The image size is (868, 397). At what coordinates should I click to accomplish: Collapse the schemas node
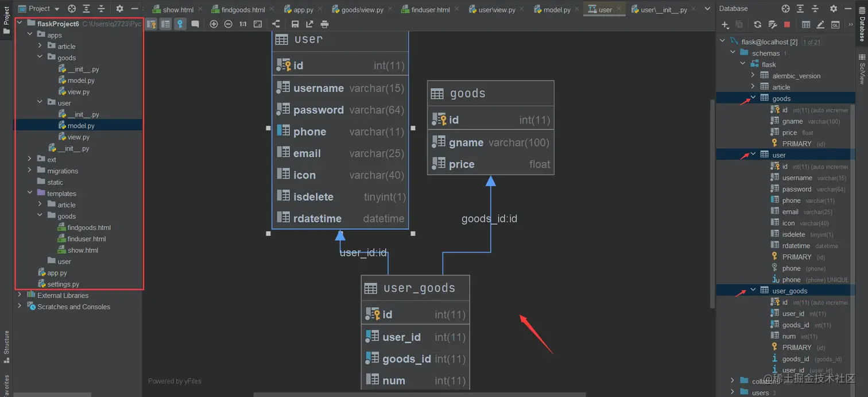point(733,52)
